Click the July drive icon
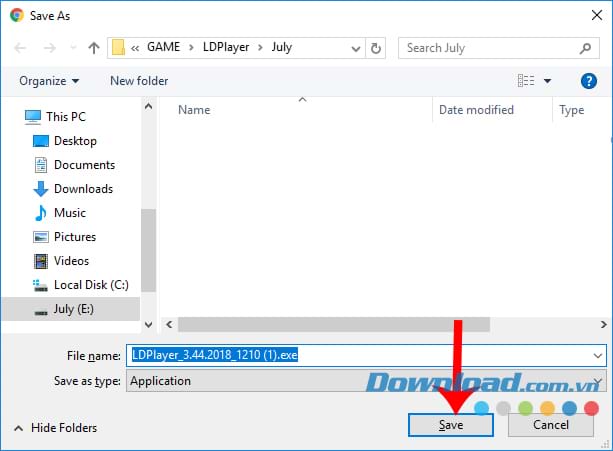 [x=41, y=312]
